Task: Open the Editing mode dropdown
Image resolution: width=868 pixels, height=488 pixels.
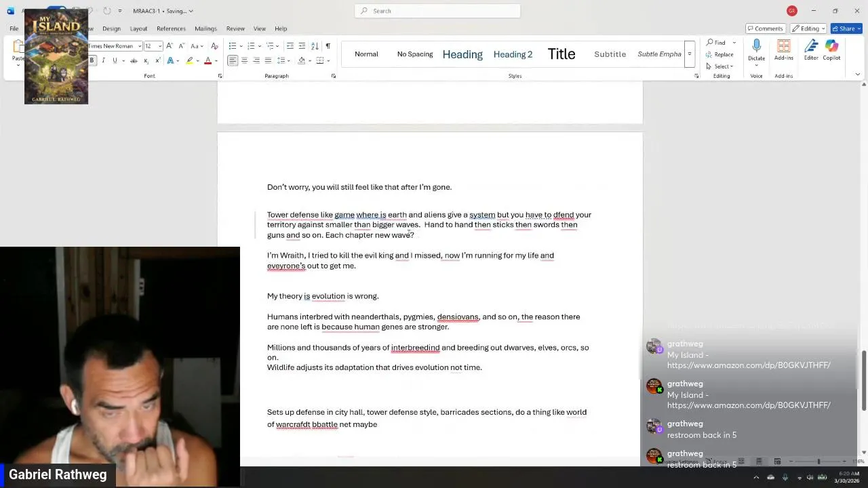Action: 810,28
